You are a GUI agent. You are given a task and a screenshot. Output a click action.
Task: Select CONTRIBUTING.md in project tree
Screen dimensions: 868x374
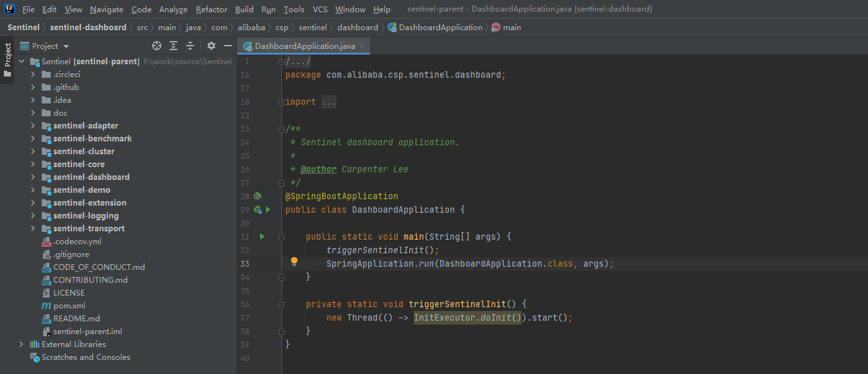(x=91, y=280)
